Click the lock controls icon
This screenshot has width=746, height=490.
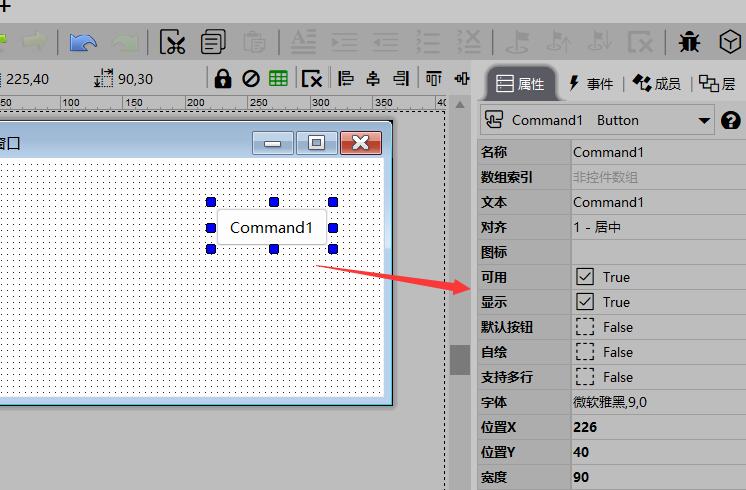click(222, 78)
